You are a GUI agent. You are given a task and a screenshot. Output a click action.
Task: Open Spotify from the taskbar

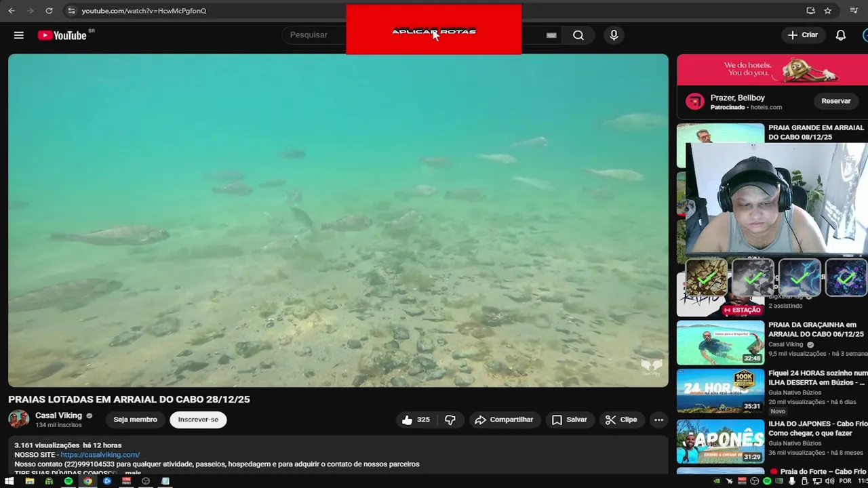pos(68,481)
